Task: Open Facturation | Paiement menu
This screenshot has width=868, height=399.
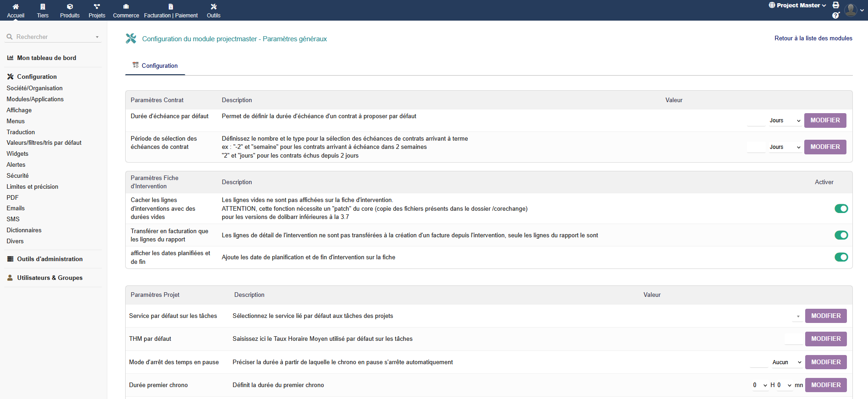Action: point(171,11)
